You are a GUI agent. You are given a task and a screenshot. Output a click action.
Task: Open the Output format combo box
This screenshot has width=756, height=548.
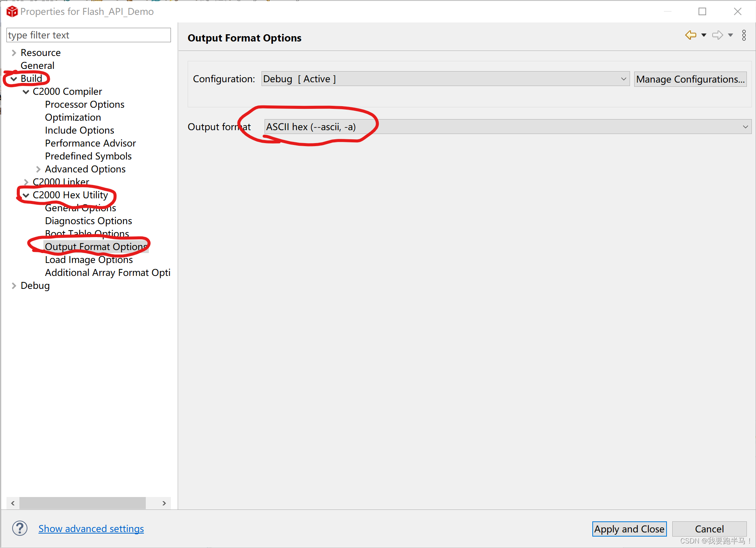[507, 127]
